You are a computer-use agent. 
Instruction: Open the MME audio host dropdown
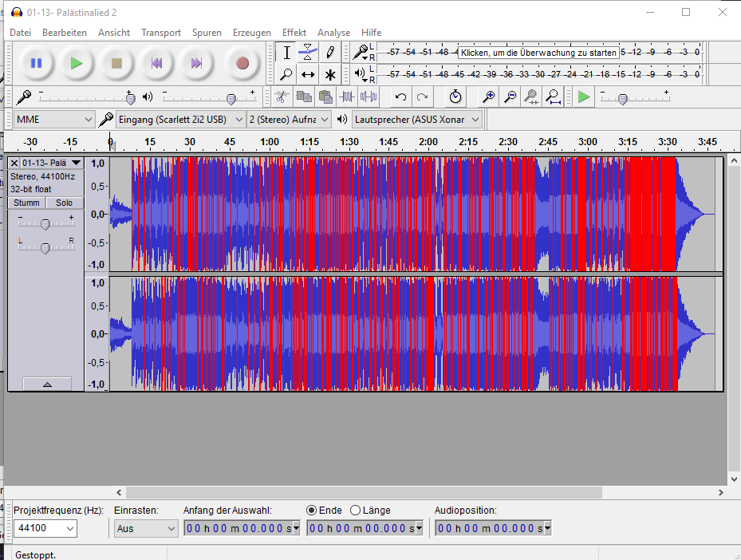[x=54, y=120]
